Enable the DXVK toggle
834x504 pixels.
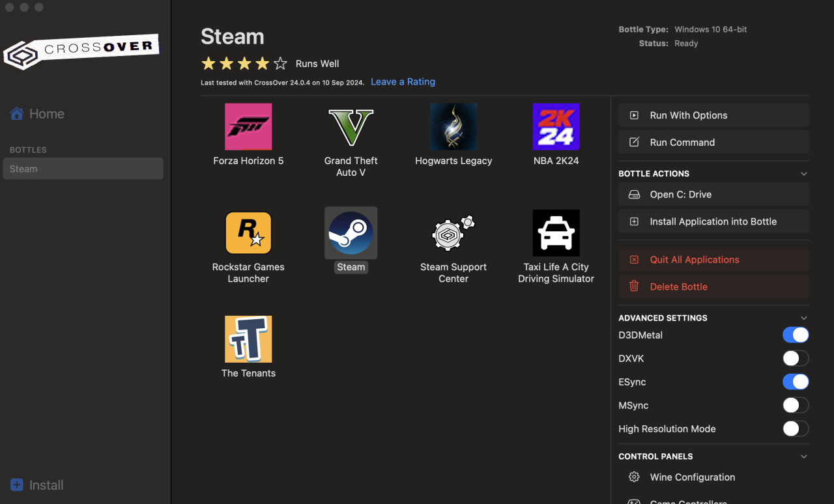click(x=795, y=359)
